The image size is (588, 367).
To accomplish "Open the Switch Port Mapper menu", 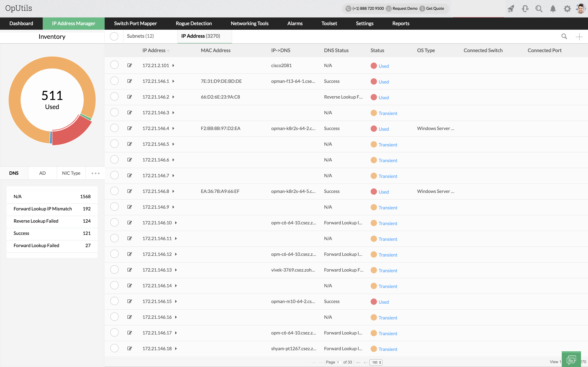I will tap(135, 24).
